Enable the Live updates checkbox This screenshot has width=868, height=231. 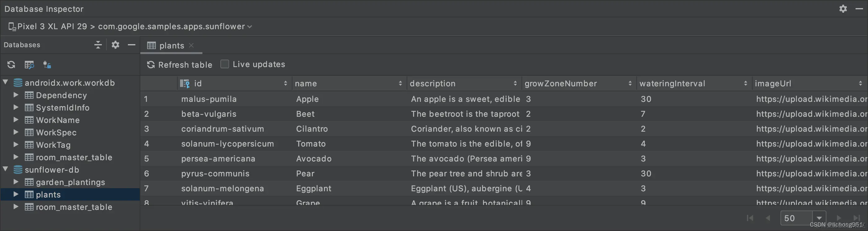coord(224,64)
